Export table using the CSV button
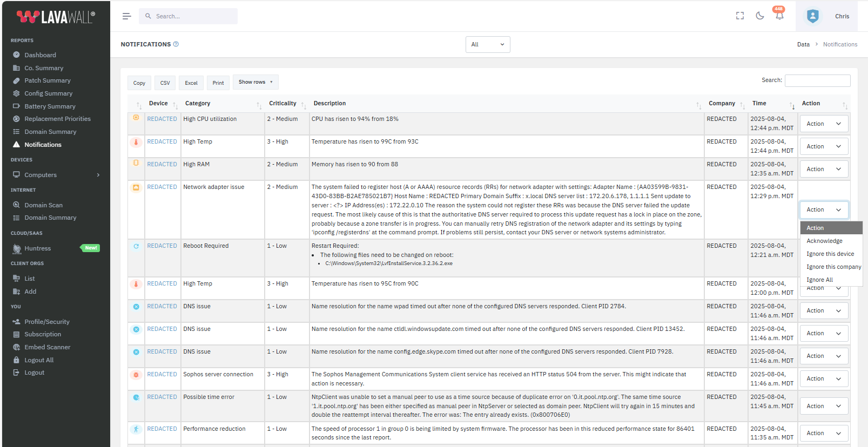 165,83
